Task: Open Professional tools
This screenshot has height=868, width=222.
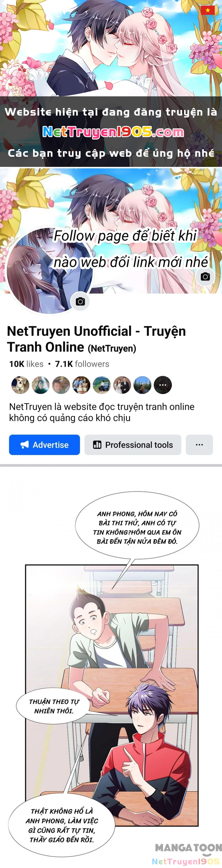Action: coord(133,445)
